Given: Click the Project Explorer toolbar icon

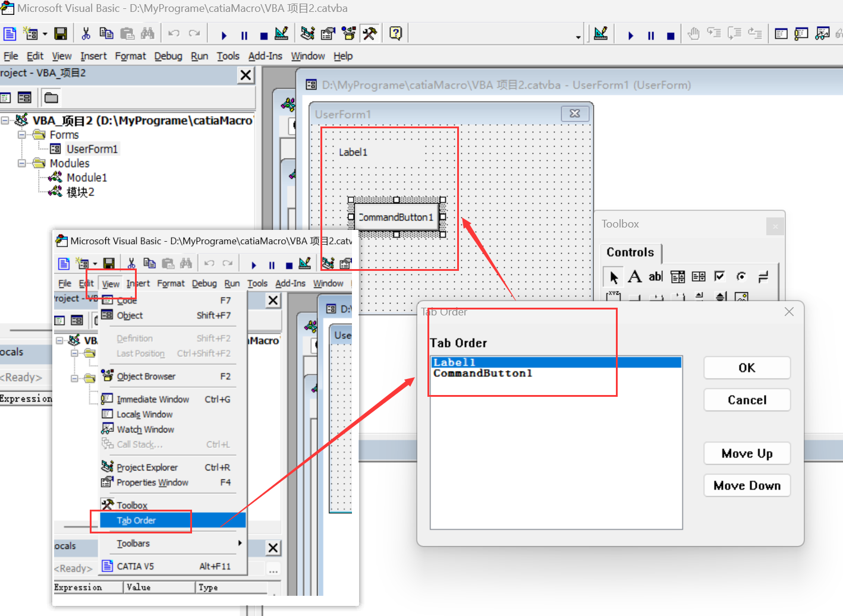Looking at the screenshot, I should [x=307, y=34].
